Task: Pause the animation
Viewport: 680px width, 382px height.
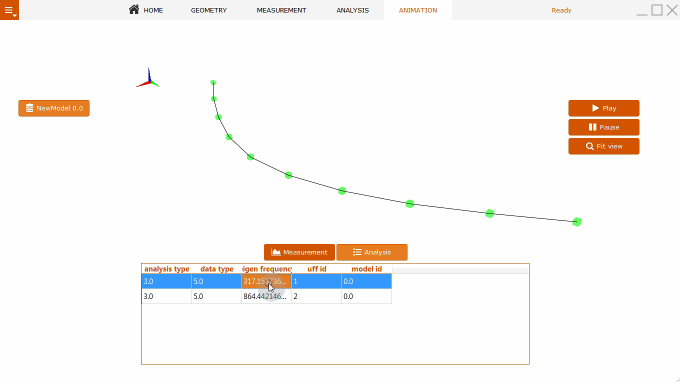Action: (x=604, y=127)
